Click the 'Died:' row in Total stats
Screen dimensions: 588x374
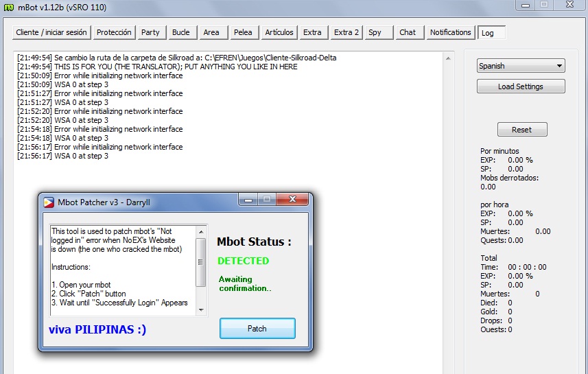[496, 303]
